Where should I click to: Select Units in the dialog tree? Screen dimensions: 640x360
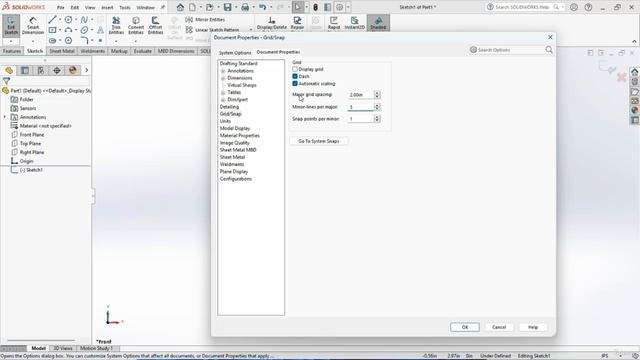pyautogui.click(x=225, y=121)
